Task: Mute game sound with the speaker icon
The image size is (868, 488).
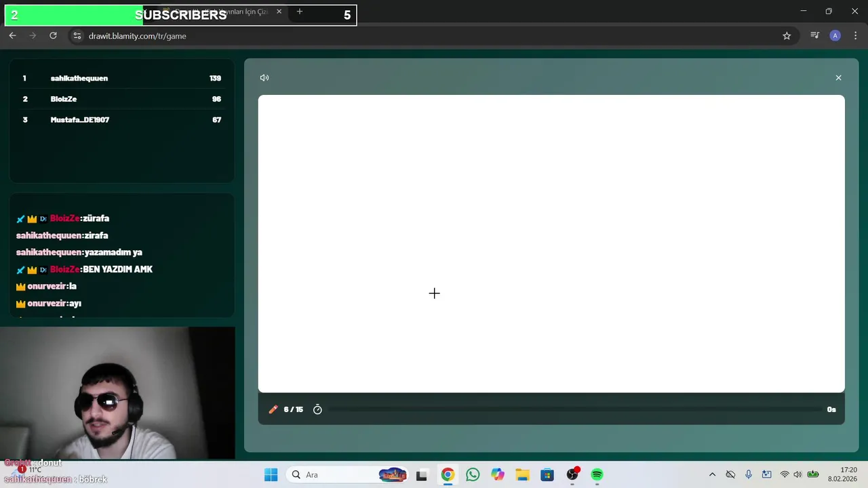Action: (x=264, y=78)
